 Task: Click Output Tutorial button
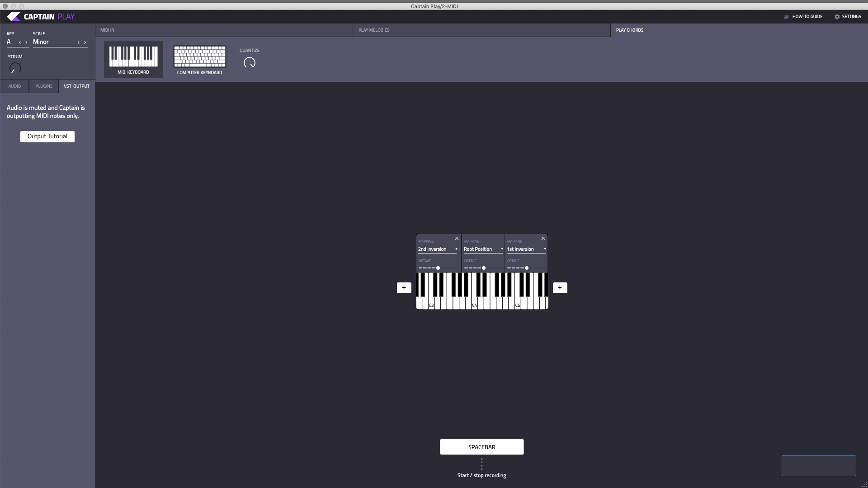pos(47,136)
